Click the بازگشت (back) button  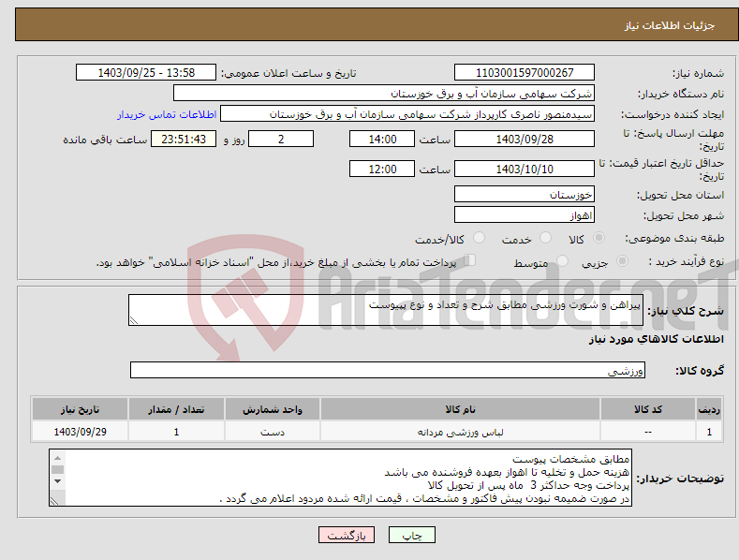tap(347, 535)
